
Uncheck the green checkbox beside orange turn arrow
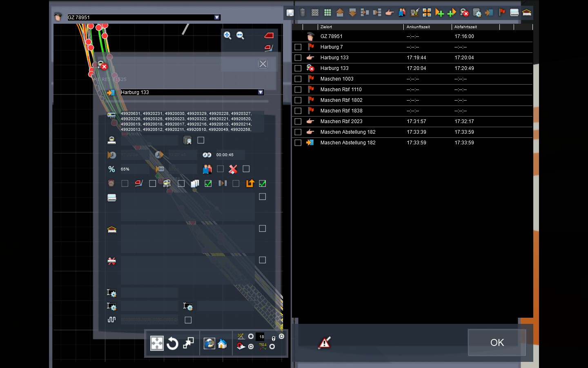click(x=263, y=184)
